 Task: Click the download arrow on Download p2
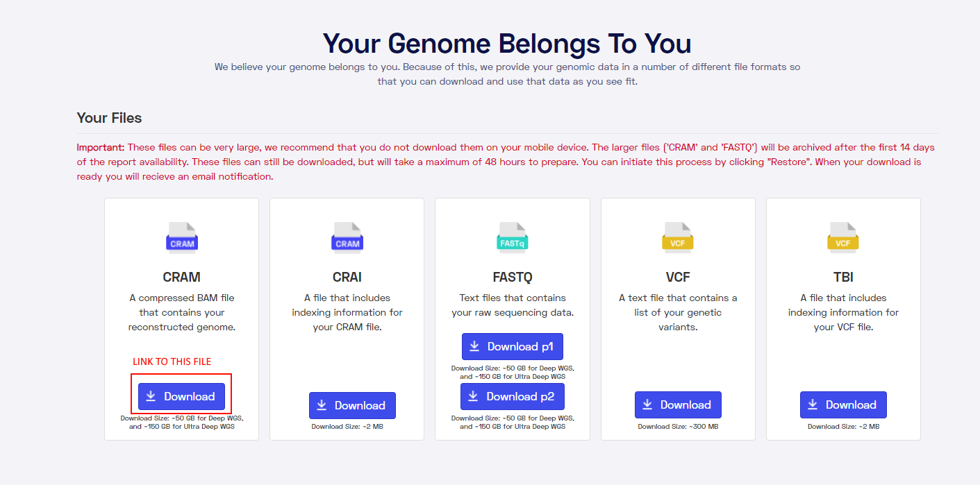click(x=473, y=396)
